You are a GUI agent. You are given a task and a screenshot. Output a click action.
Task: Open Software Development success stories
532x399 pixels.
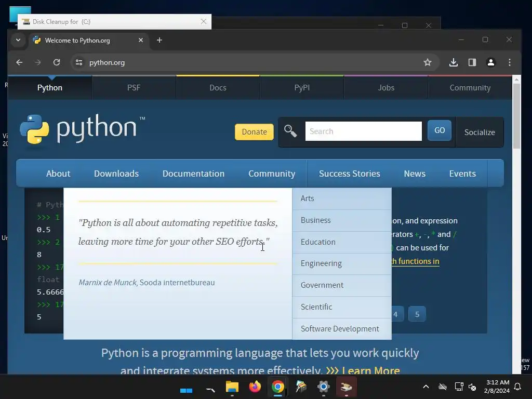pos(342,329)
